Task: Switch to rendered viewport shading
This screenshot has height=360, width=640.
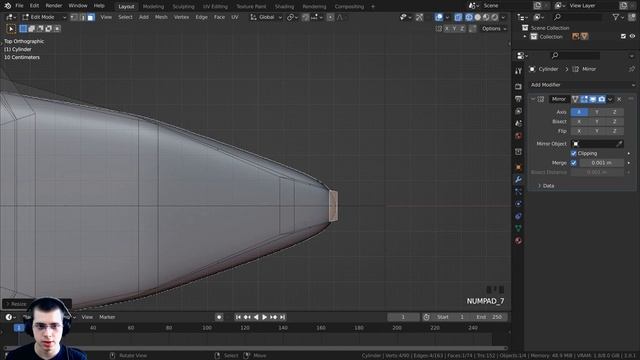Action: (x=495, y=17)
